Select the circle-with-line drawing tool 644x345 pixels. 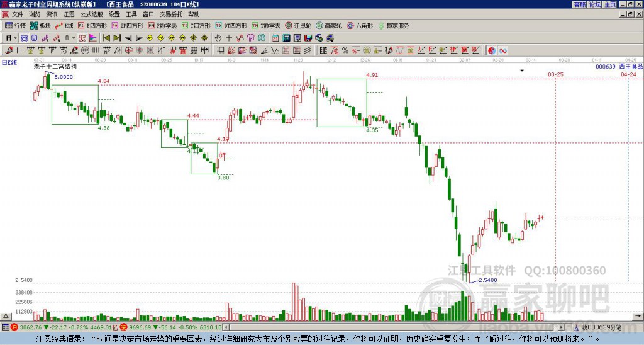(85, 50)
